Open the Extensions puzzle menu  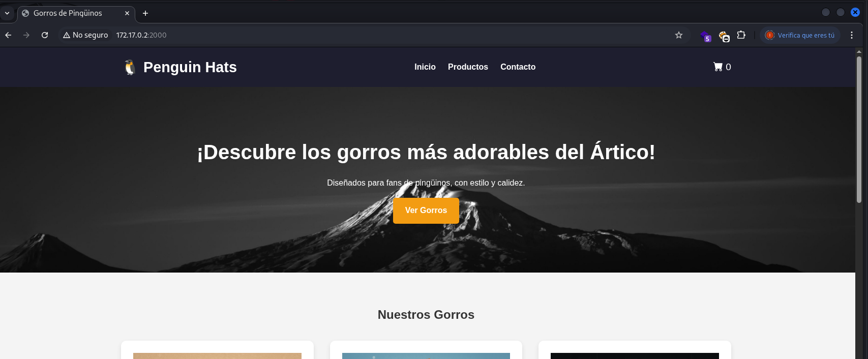point(741,35)
